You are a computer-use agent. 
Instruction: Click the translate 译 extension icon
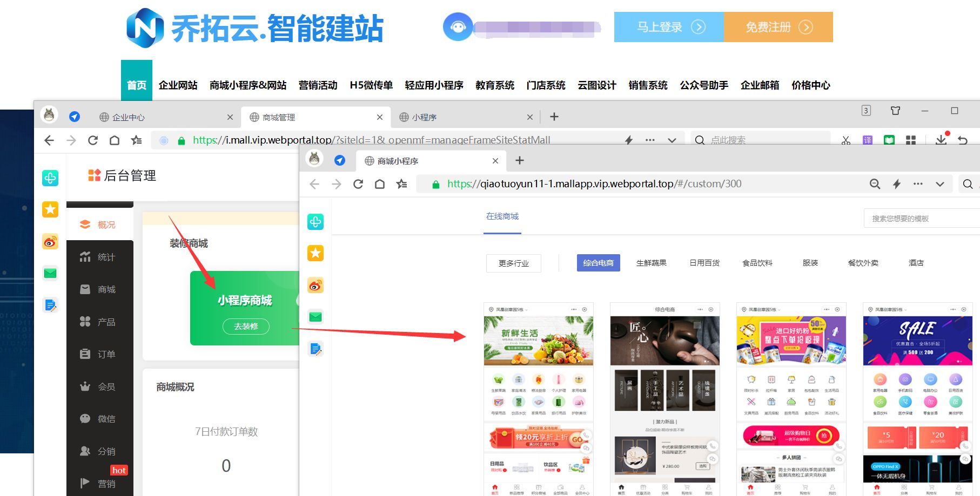click(868, 140)
